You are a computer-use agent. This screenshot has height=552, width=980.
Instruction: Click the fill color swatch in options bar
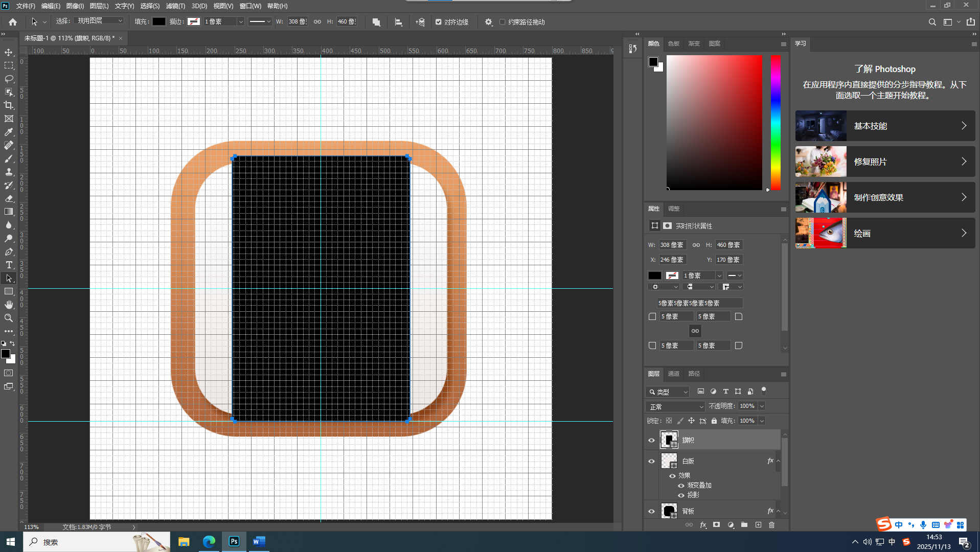[159, 21]
